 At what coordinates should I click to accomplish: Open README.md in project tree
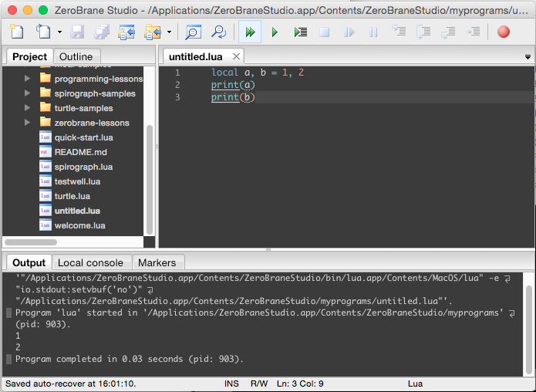81,152
